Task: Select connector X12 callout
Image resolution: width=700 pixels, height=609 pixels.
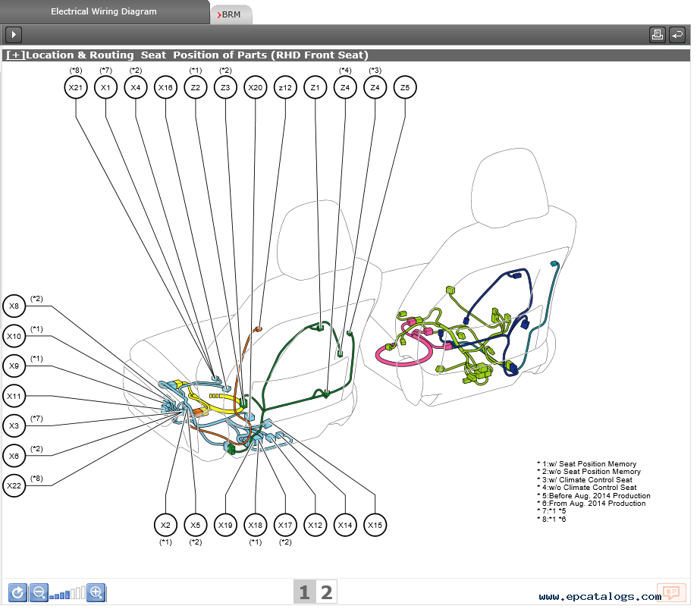Action: (315, 525)
